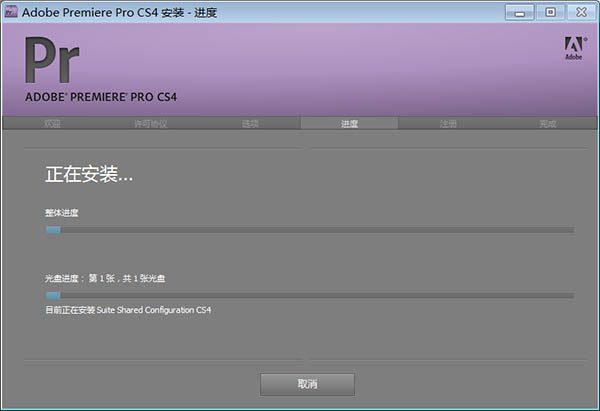
Task: Select the 进度 progress step tab
Action: click(349, 124)
